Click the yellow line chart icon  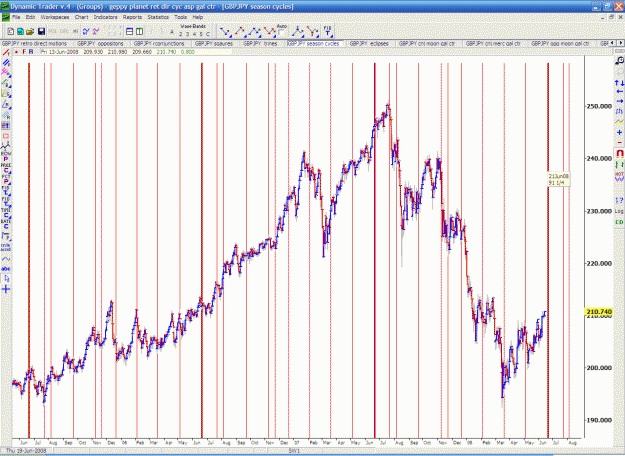click(619, 121)
